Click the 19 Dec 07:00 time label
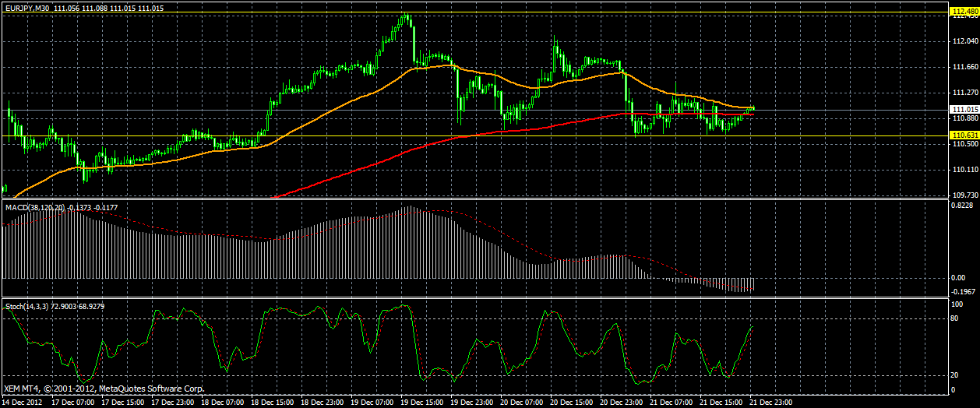Viewport: 980px width, 408px height. tap(371, 403)
